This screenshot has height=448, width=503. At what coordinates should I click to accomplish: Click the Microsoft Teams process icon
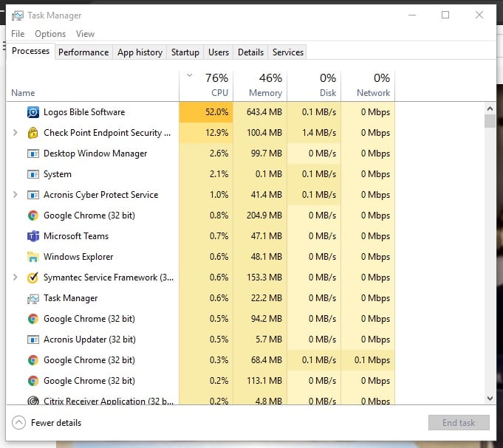pyautogui.click(x=33, y=236)
